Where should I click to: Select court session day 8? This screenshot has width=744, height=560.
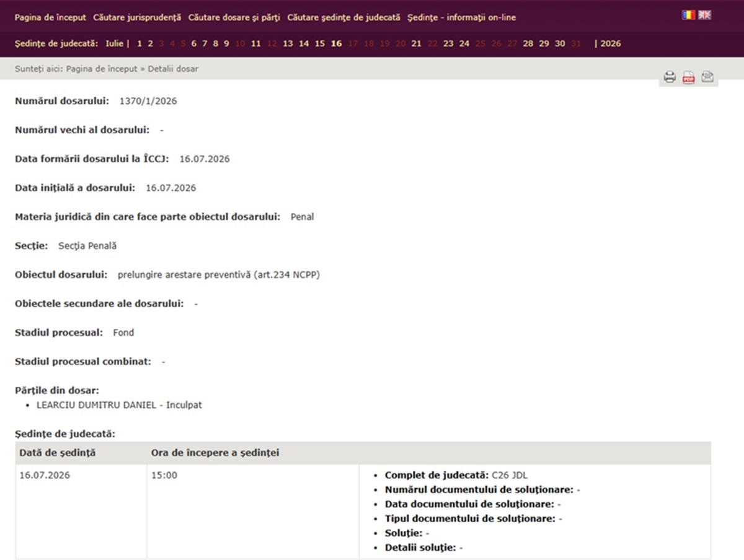(215, 43)
